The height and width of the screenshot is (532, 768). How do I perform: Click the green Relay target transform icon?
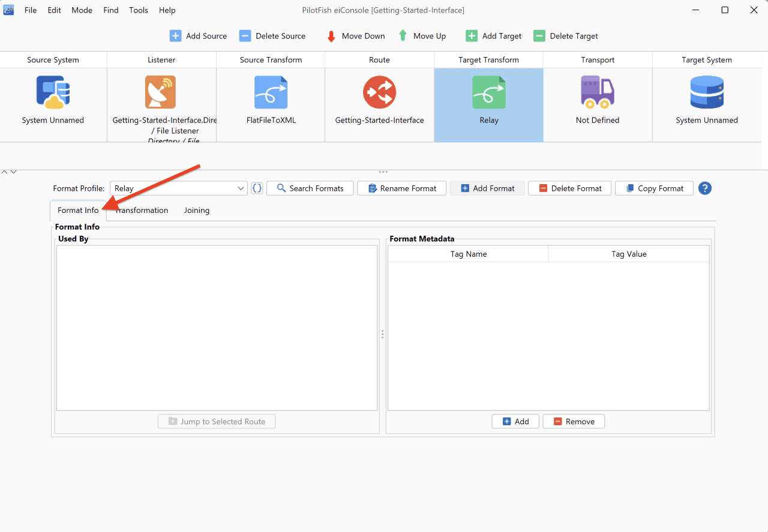(x=488, y=92)
